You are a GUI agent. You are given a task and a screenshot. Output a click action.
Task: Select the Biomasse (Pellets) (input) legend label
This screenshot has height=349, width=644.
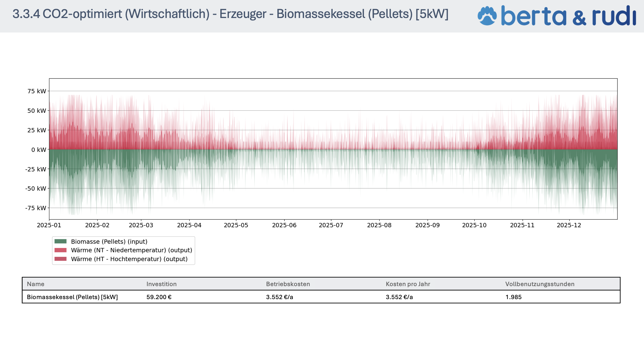pyautogui.click(x=109, y=242)
